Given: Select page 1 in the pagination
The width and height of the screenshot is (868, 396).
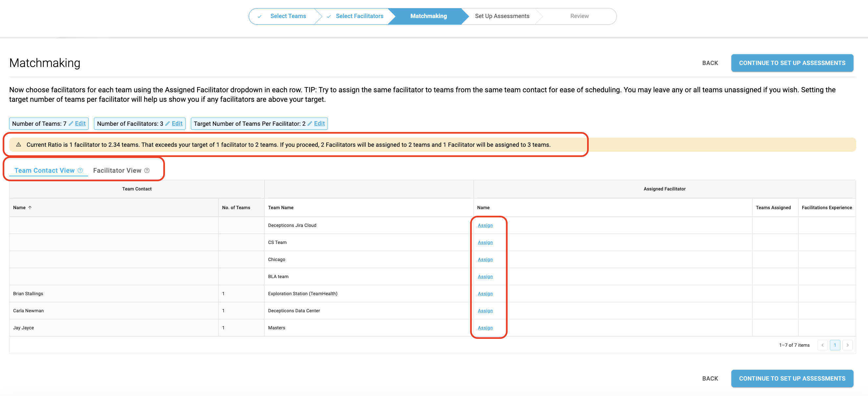Looking at the screenshot, I should click(835, 345).
